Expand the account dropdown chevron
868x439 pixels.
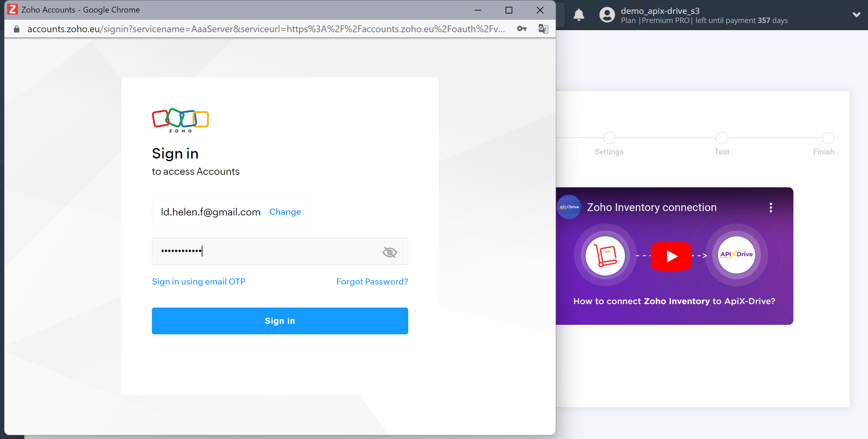tap(856, 15)
